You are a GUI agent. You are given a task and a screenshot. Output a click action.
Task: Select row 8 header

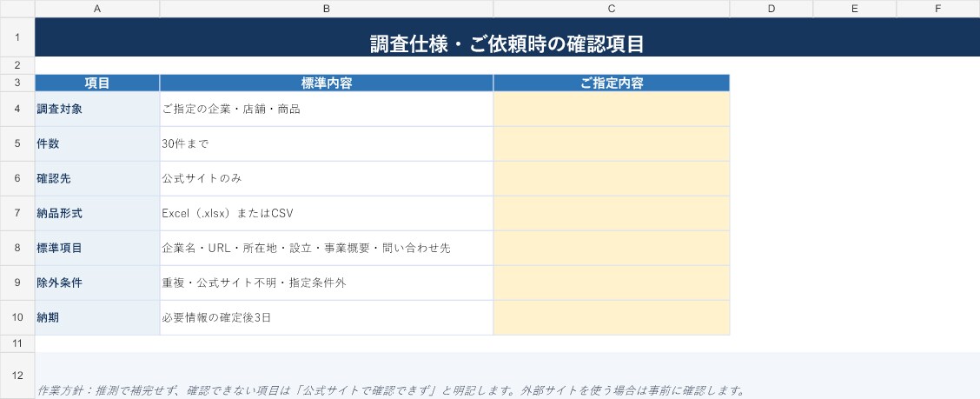tap(17, 248)
